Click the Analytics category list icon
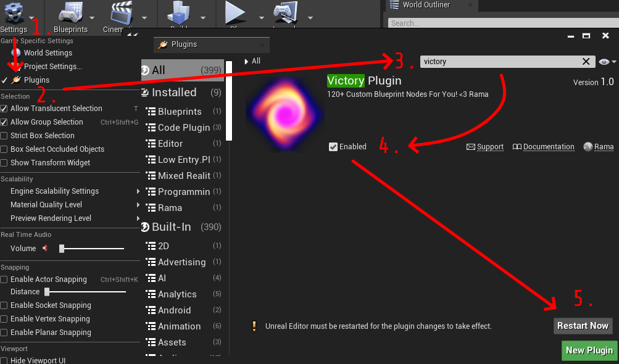 (x=151, y=294)
